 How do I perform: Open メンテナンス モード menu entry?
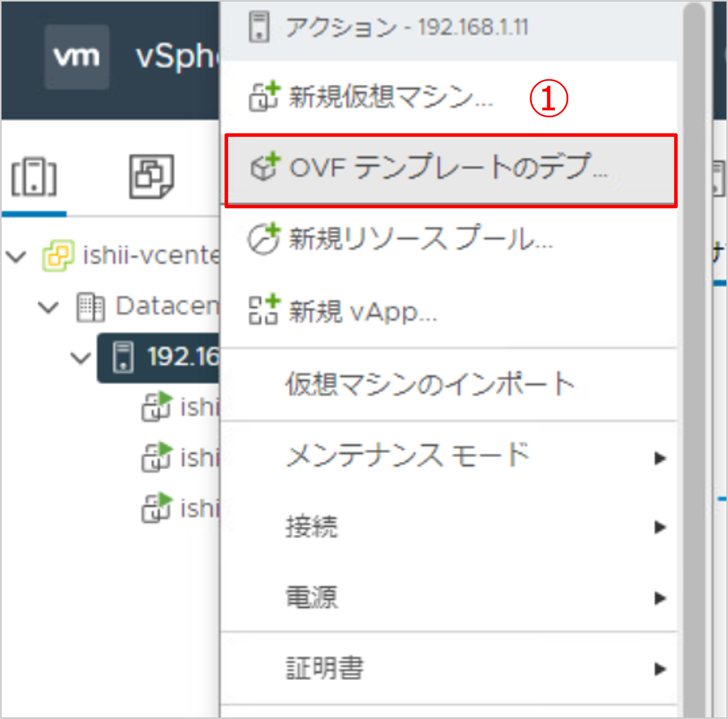tap(449, 457)
